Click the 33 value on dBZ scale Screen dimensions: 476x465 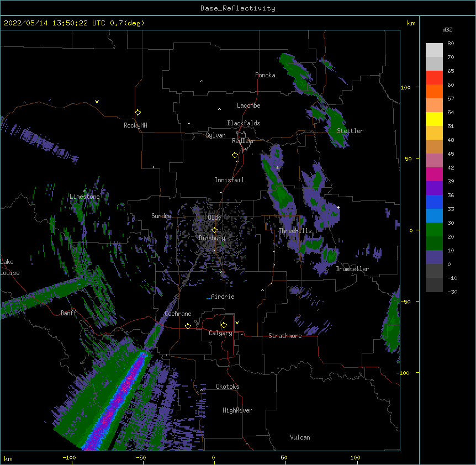tap(451, 209)
